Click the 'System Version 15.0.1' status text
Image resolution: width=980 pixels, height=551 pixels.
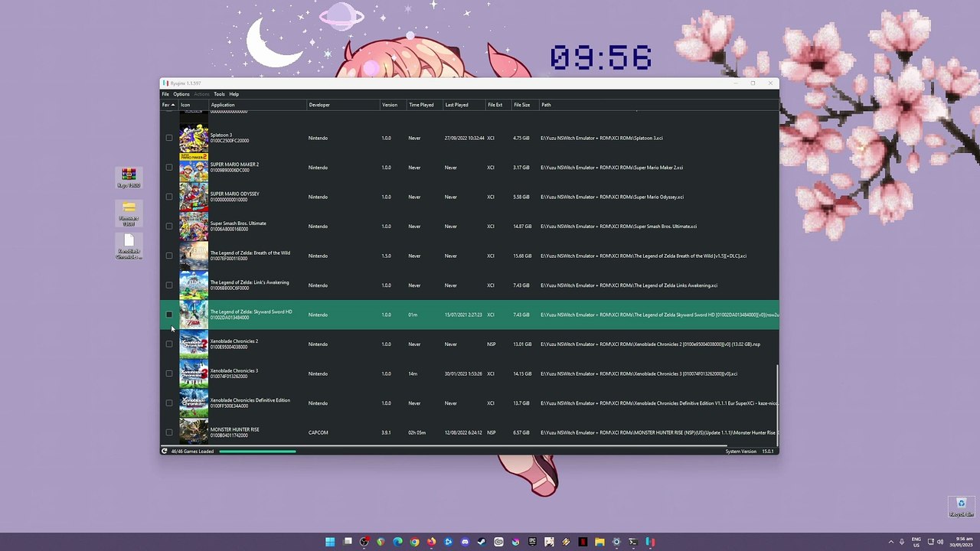click(750, 452)
